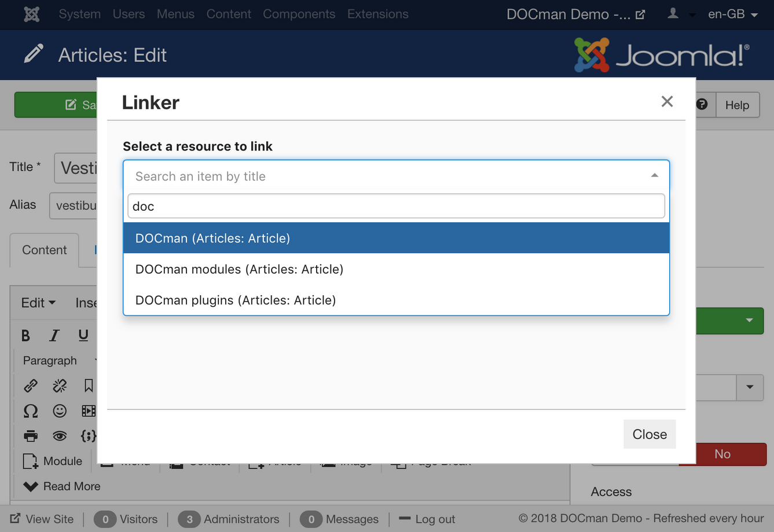This screenshot has width=774, height=532.
Task: Remove link with the unlink icon
Action: click(x=60, y=386)
